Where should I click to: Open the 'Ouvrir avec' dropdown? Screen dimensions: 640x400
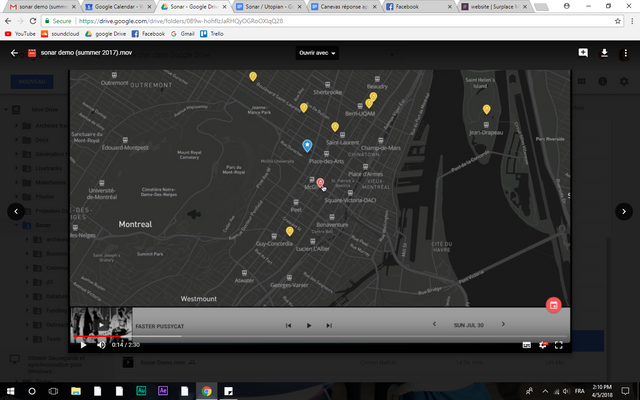coord(317,53)
